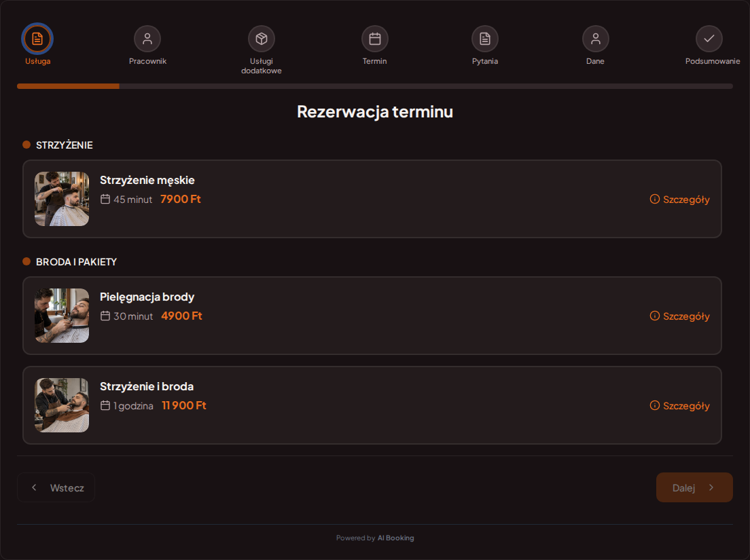This screenshot has width=750, height=560.
Task: Click the AI Booking footer link
Action: point(395,538)
